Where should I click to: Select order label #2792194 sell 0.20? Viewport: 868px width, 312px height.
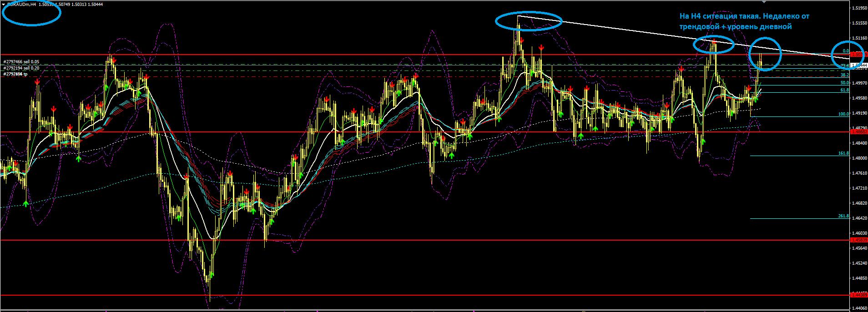[21, 68]
